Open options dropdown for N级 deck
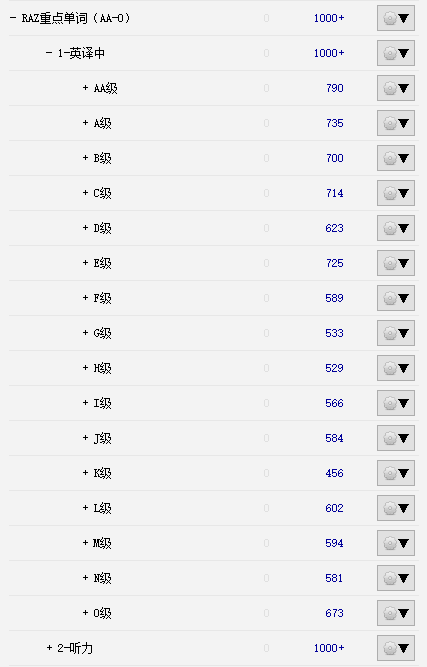Image resolution: width=427 pixels, height=667 pixels. 396,578
